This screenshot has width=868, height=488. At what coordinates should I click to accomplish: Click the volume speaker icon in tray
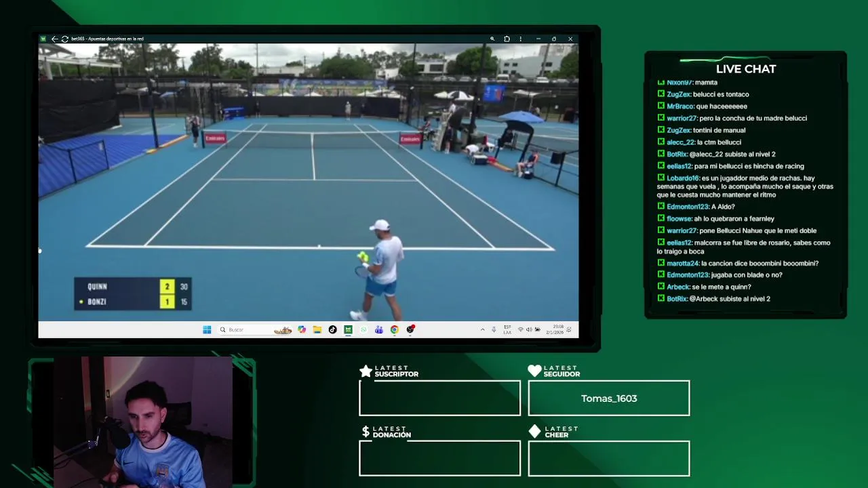(529, 329)
